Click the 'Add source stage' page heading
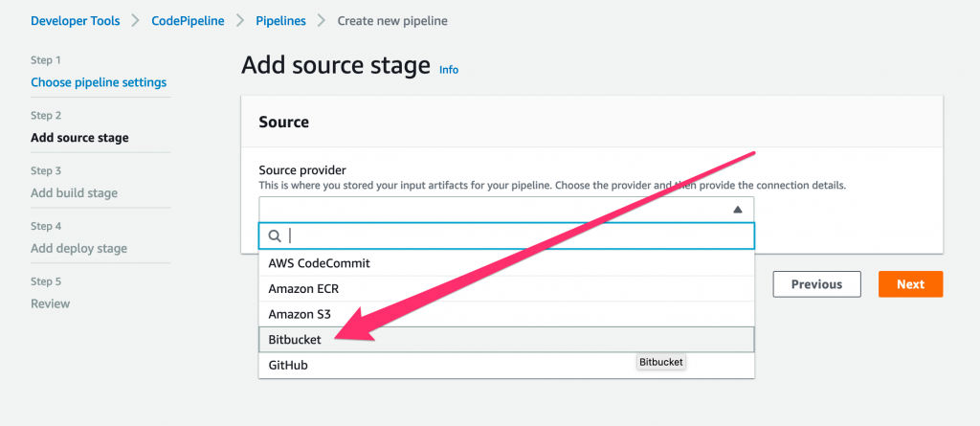This screenshot has width=980, height=426. pos(336,65)
